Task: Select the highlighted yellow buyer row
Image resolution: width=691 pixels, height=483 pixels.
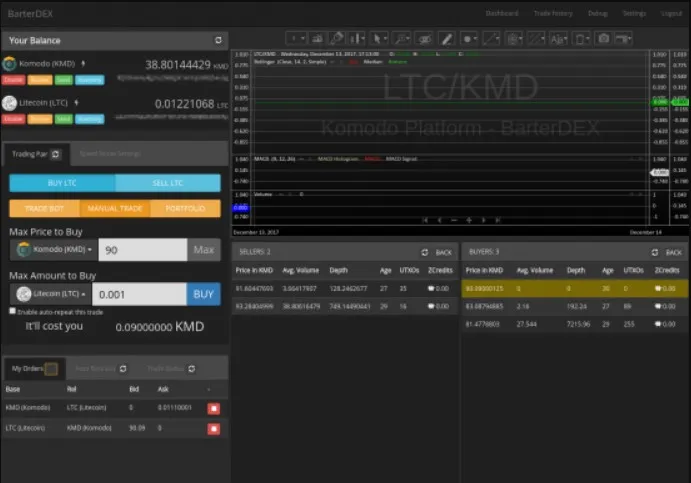Action: (x=575, y=289)
